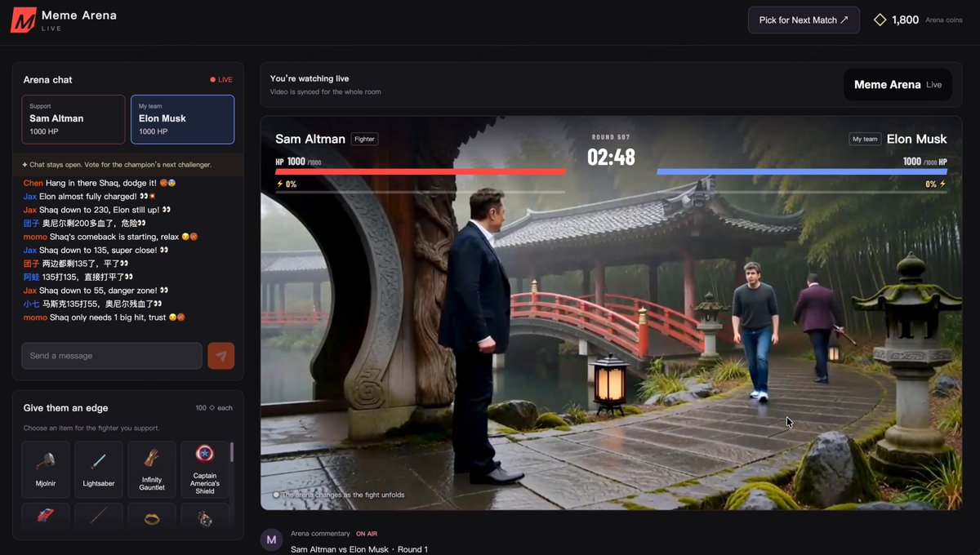The height and width of the screenshot is (555, 980).
Task: Click the item list scrollbar
Action: [x=232, y=452]
